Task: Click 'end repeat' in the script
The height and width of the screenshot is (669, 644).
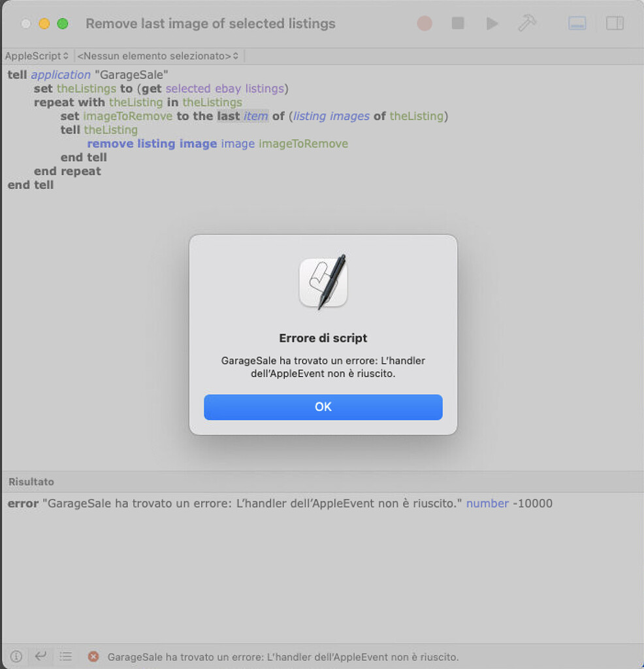Action: (x=67, y=171)
